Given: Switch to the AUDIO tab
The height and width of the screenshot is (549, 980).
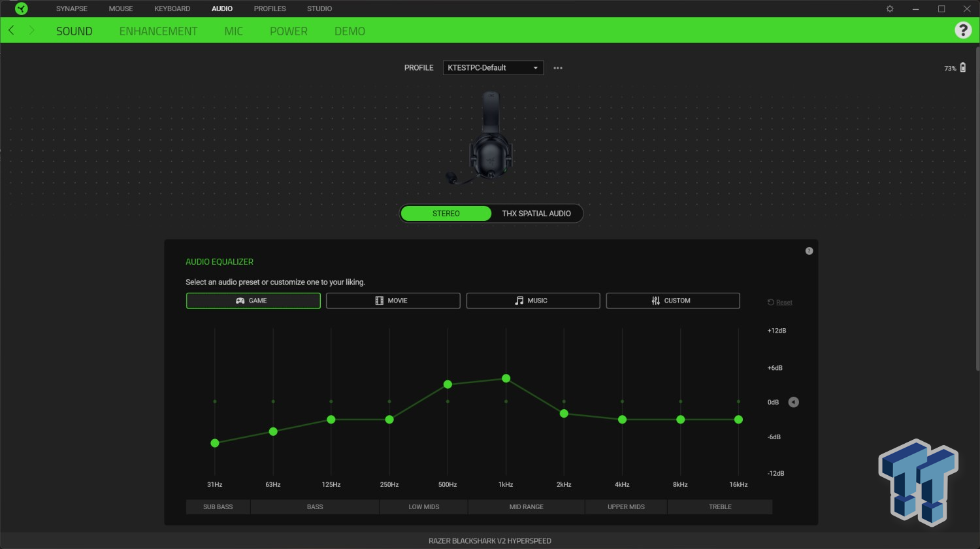Looking at the screenshot, I should pyautogui.click(x=222, y=8).
